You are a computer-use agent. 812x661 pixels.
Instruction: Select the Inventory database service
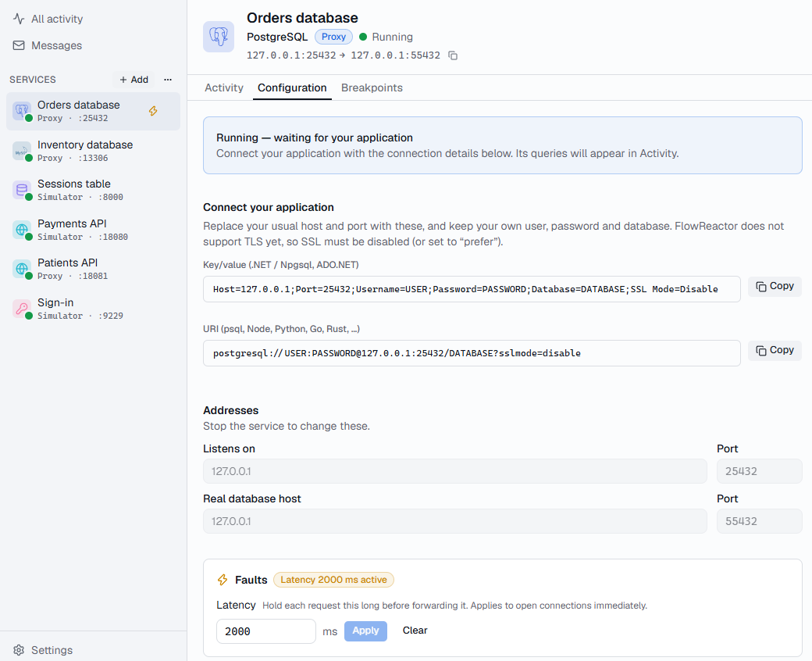pos(93,151)
